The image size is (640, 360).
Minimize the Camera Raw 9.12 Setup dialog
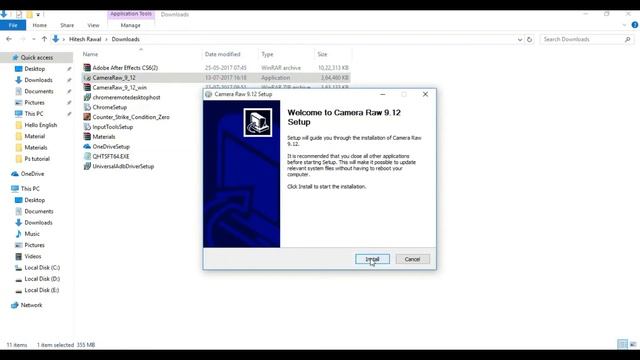[x=382, y=94]
